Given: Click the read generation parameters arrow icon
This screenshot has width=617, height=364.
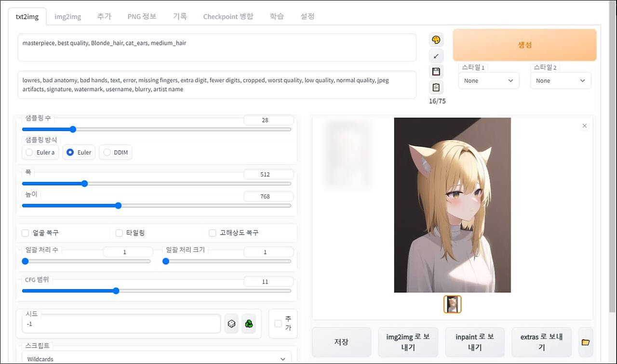Looking at the screenshot, I should [x=435, y=55].
